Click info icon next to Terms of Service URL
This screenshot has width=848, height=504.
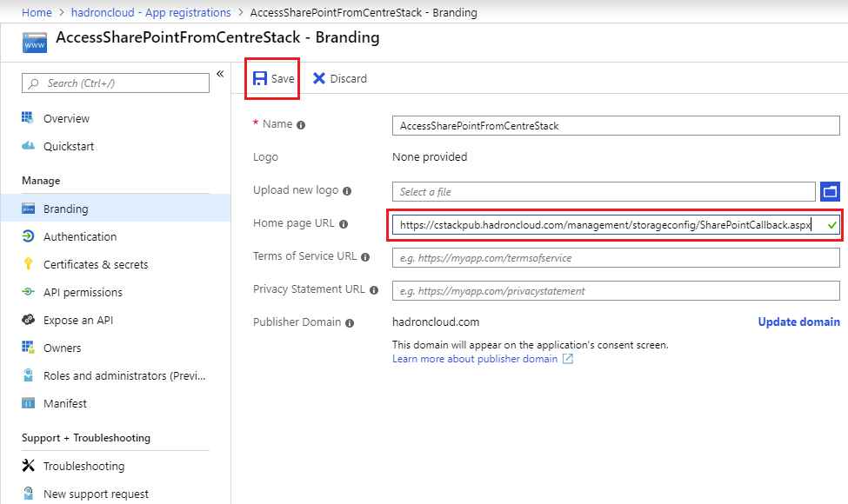365,257
